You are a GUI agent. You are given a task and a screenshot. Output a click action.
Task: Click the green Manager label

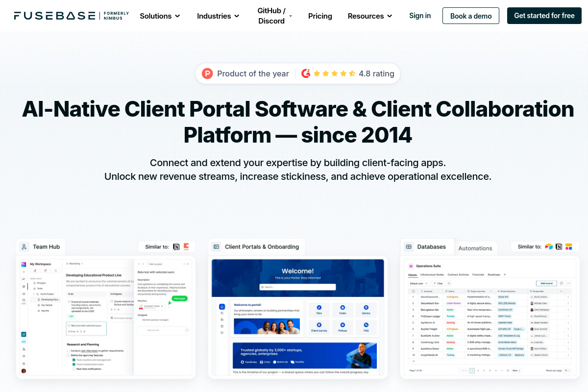coord(180,298)
